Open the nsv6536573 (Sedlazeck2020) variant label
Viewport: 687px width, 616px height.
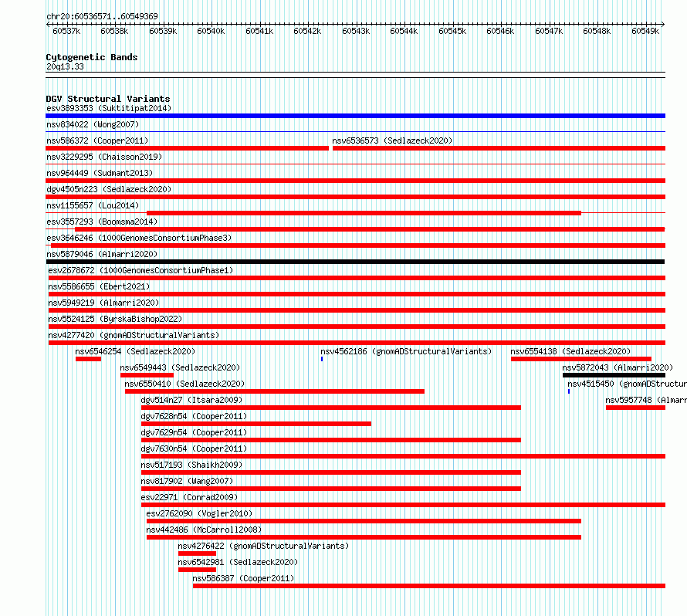point(392,140)
